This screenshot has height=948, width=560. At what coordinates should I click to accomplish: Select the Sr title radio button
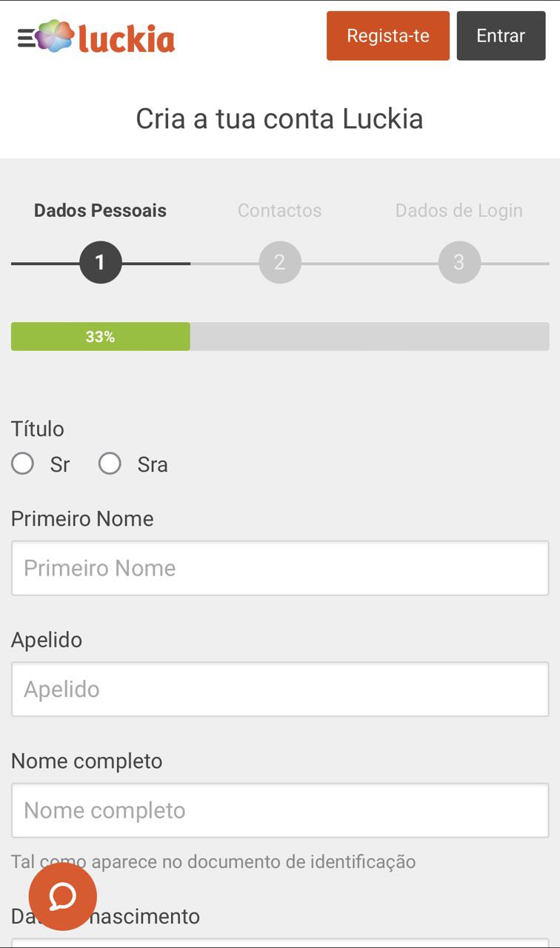click(23, 464)
